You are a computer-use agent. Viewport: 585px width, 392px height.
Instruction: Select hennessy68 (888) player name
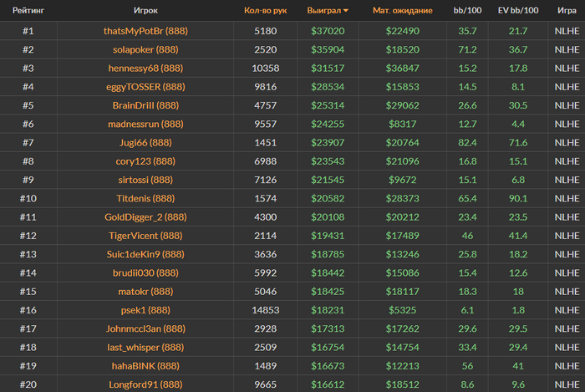145,68
